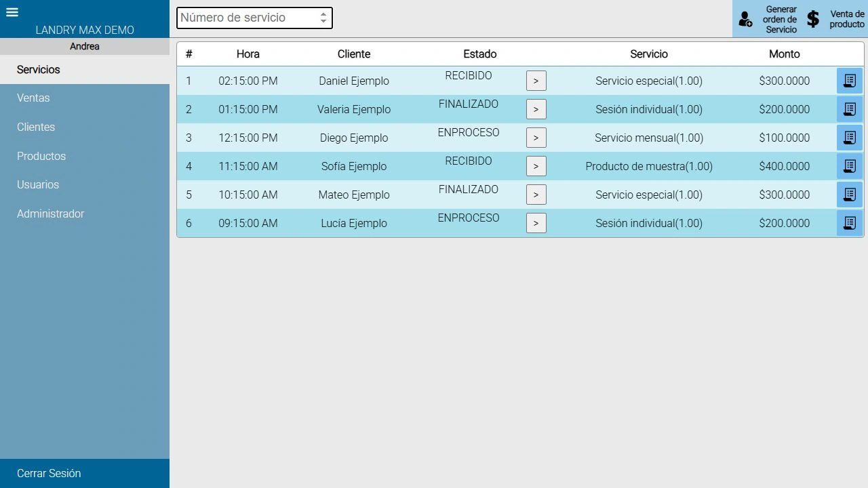The image size is (868, 488).
Task: Click the Monto column header
Action: pos(785,54)
